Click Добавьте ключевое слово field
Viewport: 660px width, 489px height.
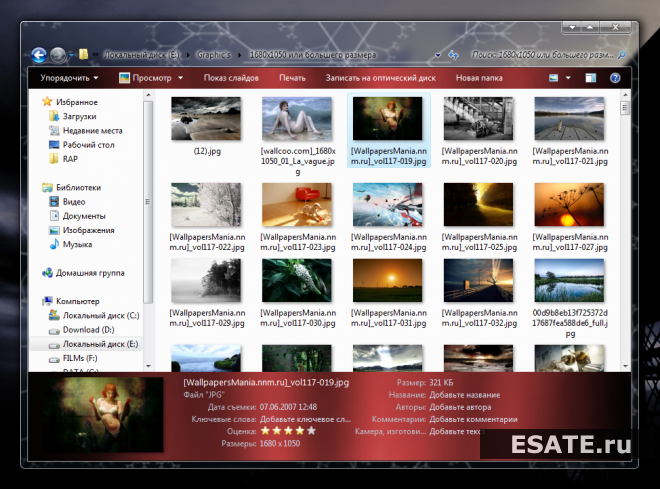tap(305, 419)
